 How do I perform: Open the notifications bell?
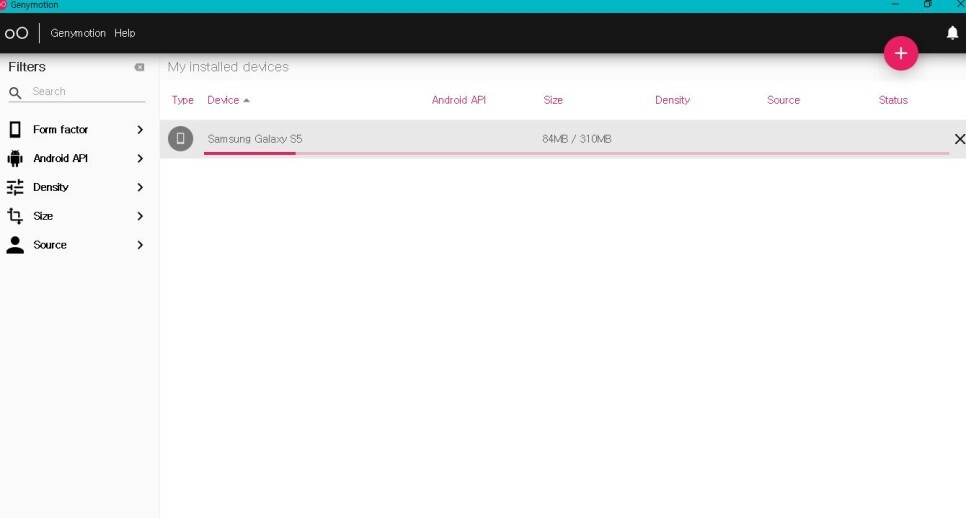(952, 33)
